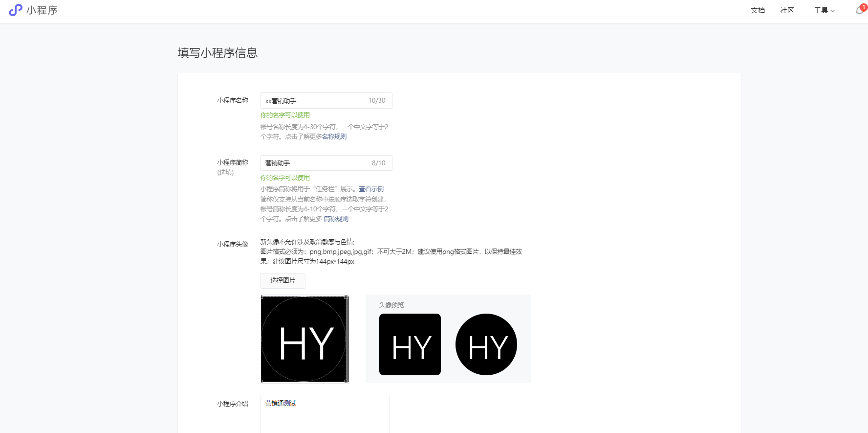
Task: Click the 选择图片 button
Action: (x=283, y=281)
